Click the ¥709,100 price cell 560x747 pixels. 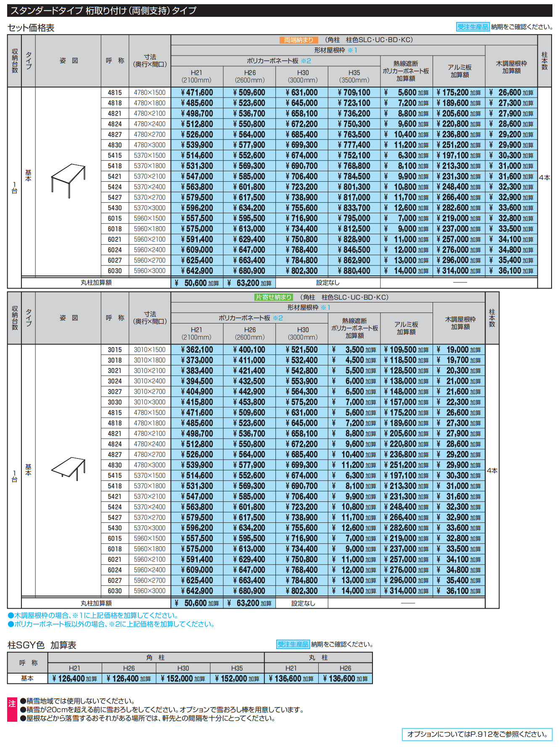click(x=354, y=93)
